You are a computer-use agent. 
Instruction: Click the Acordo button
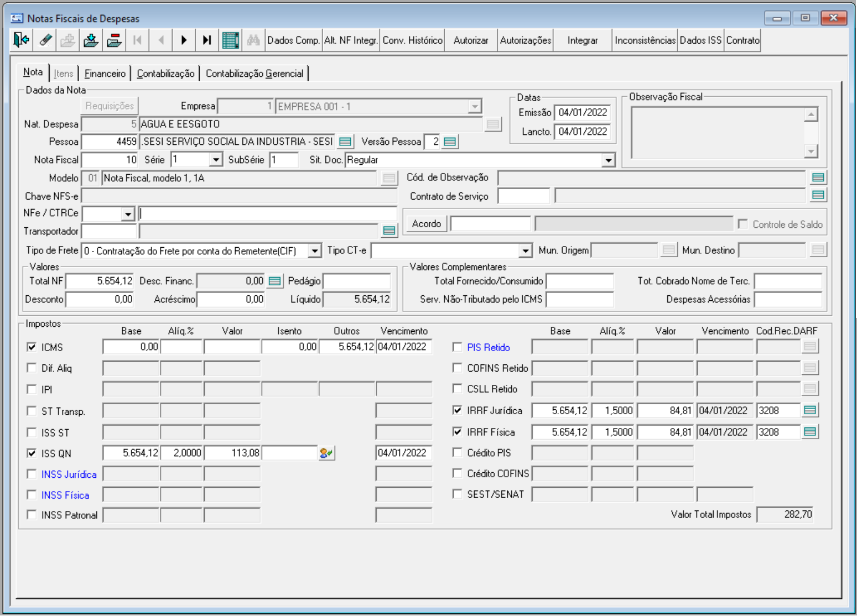[x=427, y=224]
